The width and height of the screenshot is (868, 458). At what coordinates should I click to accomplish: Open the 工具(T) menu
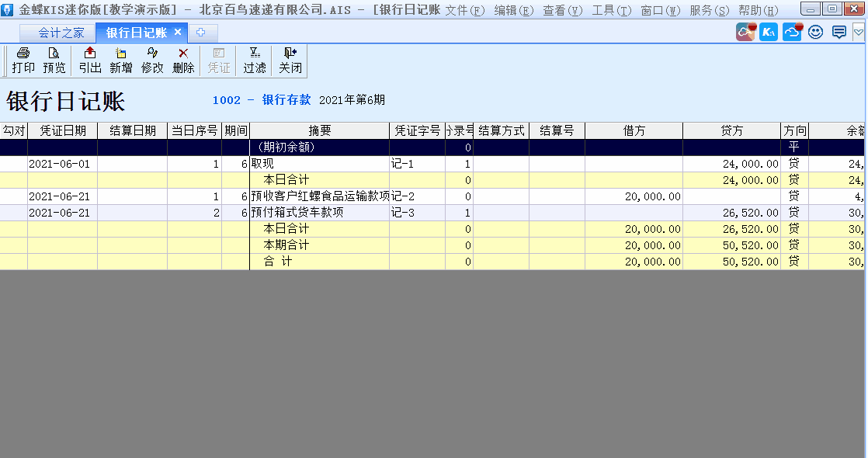610,9
